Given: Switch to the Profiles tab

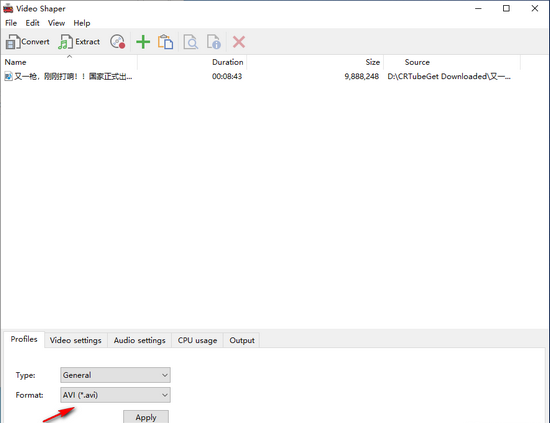Looking at the screenshot, I should (24, 339).
